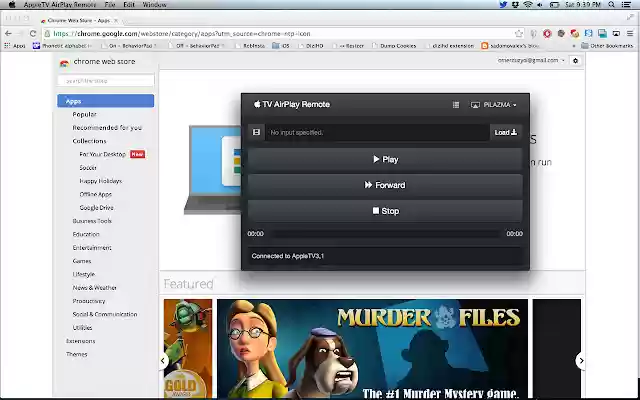640x400 pixels.
Task: Click the Play button in AirPlay Remote
Action: tap(385, 159)
